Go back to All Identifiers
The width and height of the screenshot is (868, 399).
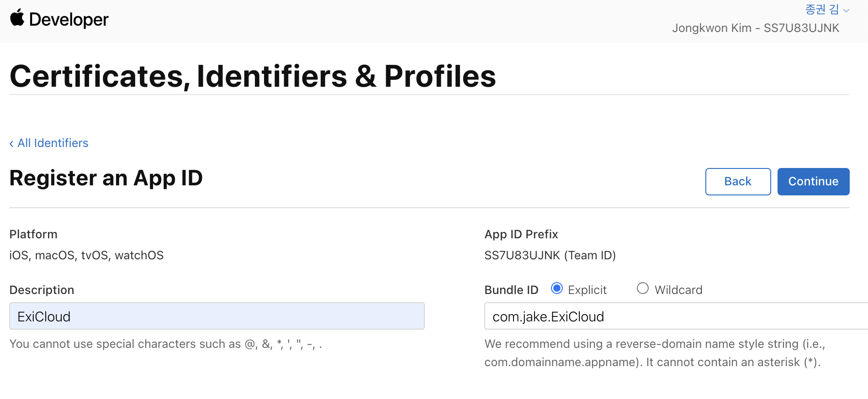coord(49,143)
